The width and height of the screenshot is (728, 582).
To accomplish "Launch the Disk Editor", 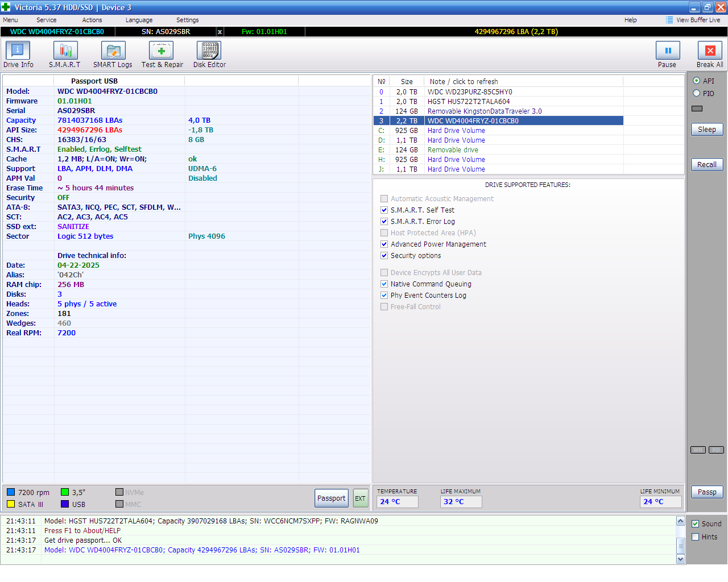I will click(209, 55).
